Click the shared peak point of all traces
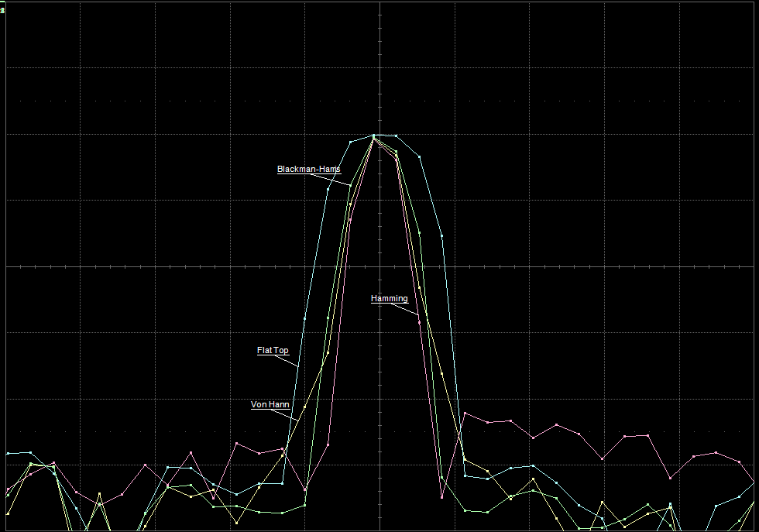The width and height of the screenshot is (759, 532). tap(374, 136)
